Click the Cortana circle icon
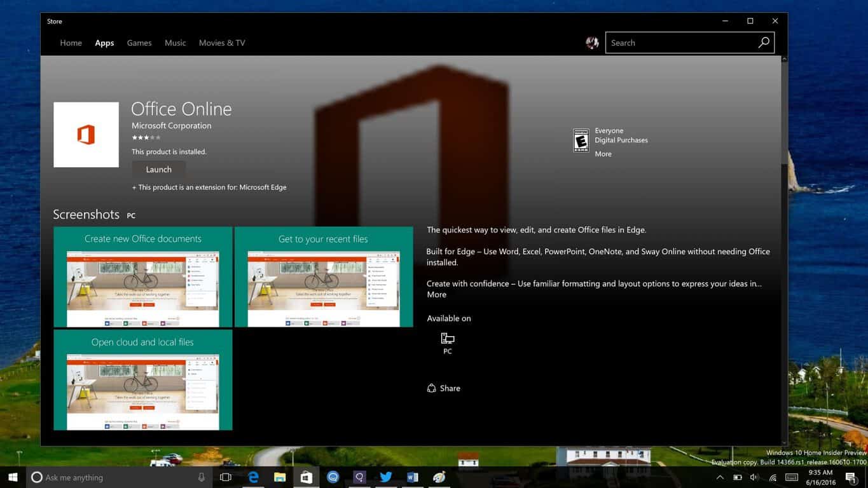This screenshot has width=868, height=488. [37, 477]
